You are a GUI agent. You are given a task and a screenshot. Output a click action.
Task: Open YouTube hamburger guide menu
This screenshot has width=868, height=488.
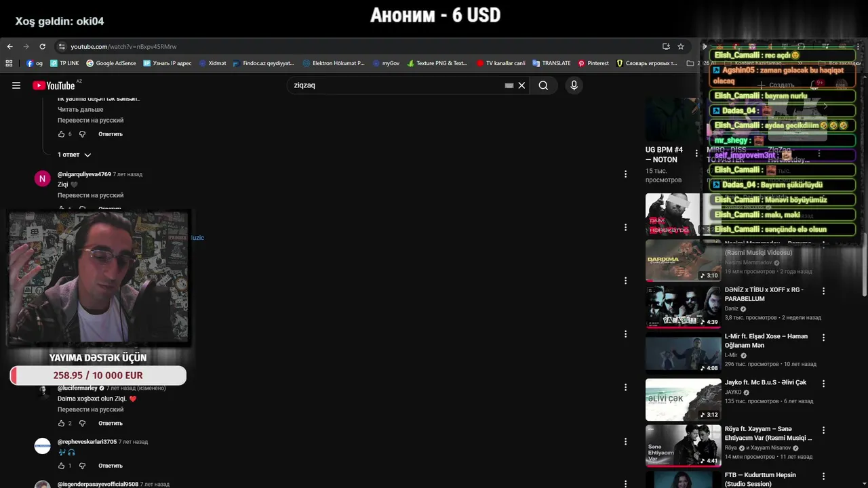click(16, 85)
